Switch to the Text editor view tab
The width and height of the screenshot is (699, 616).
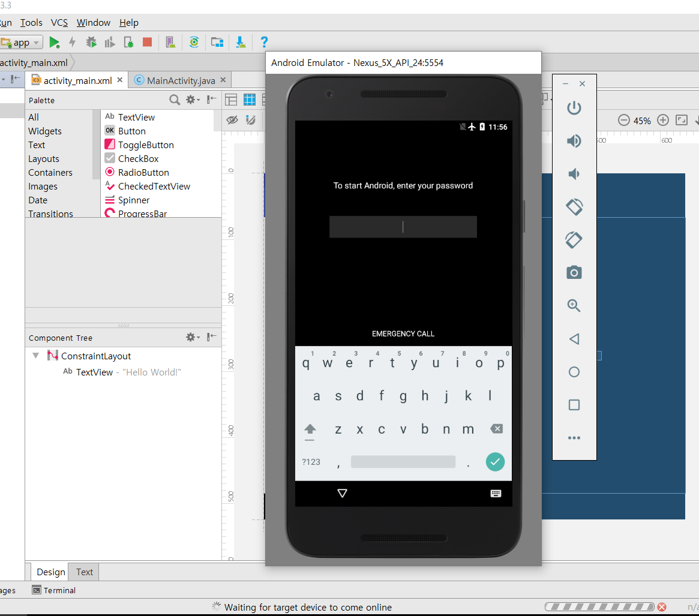point(85,572)
